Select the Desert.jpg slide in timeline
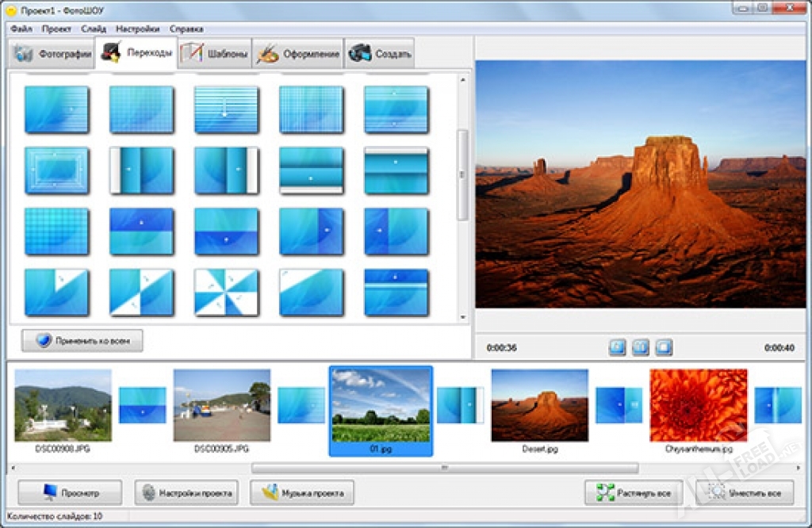 coord(539,404)
